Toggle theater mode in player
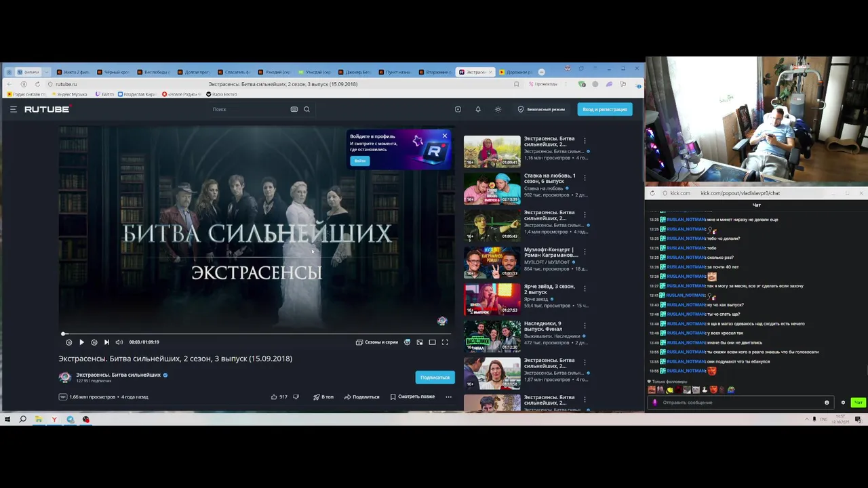Viewport: 868px width, 488px height. point(432,342)
